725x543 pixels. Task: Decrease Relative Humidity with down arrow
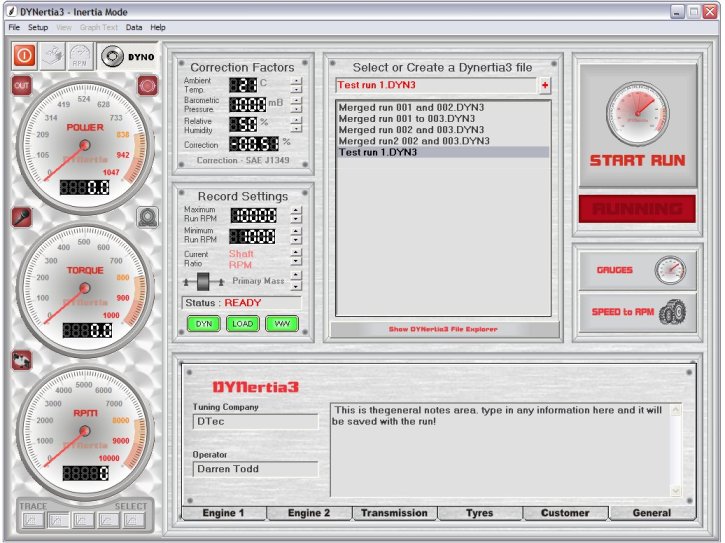click(x=295, y=128)
